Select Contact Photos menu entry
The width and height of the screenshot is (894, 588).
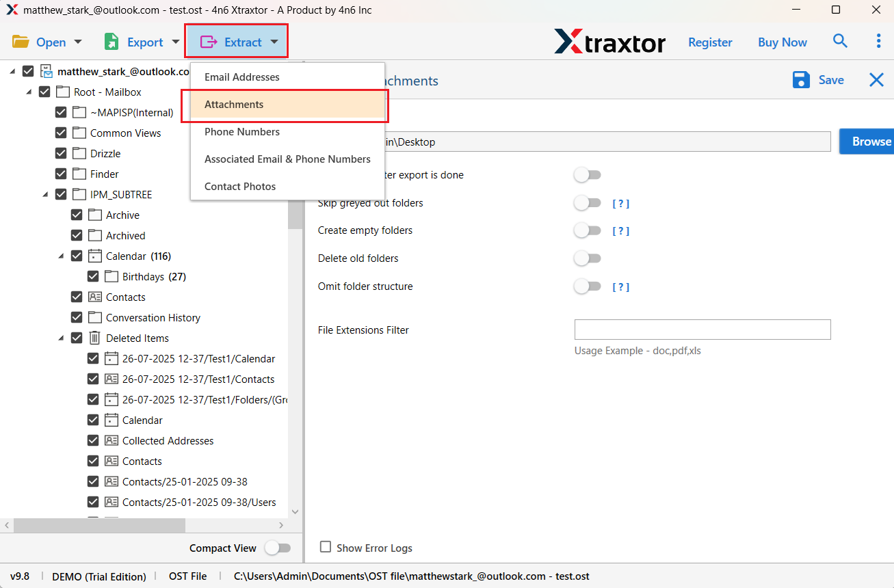[x=287, y=187]
